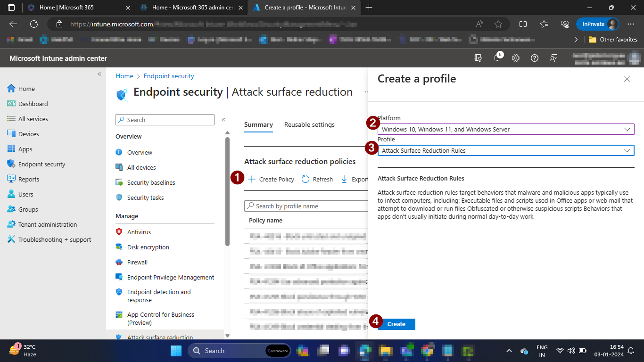Open Endpoint detection and response
The height and width of the screenshot is (362, 644).
click(x=153, y=296)
